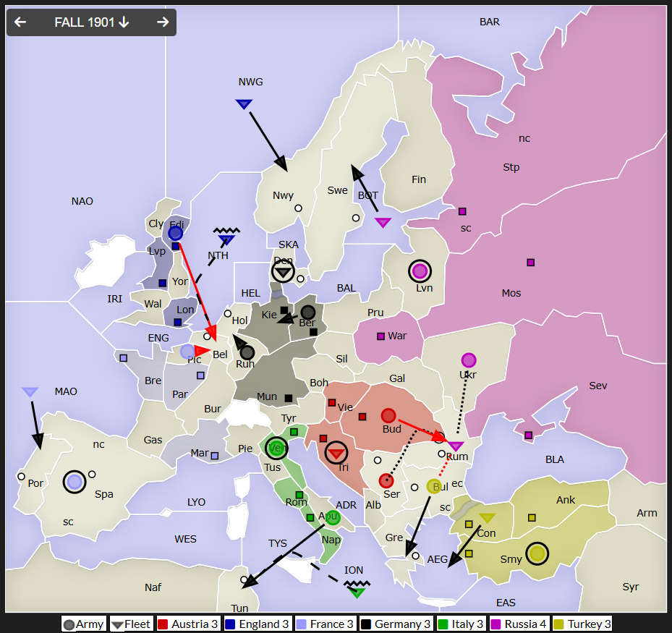This screenshot has height=633, width=672.
Task: Go to the previous turn arrow
Action: point(20,22)
